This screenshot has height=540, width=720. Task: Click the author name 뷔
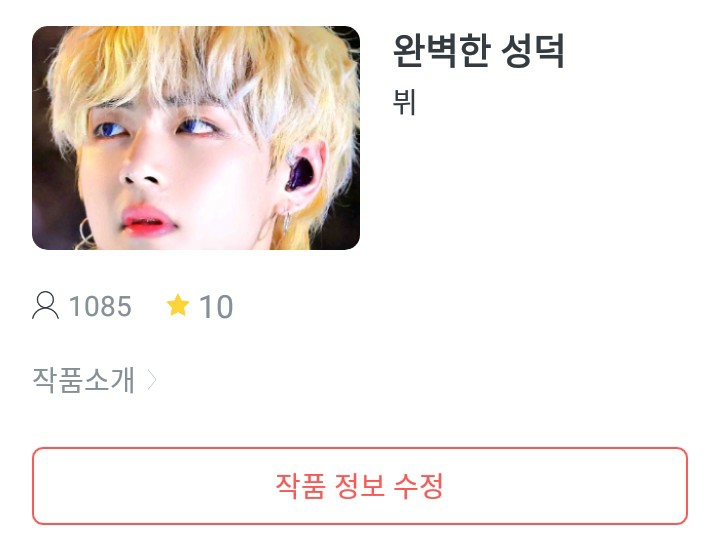[x=405, y=102]
